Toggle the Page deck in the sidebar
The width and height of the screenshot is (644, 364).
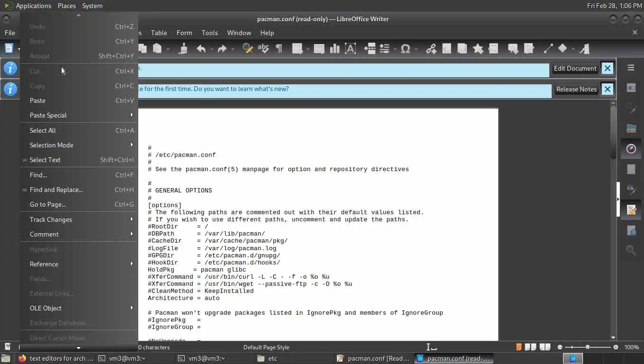tap(631, 169)
